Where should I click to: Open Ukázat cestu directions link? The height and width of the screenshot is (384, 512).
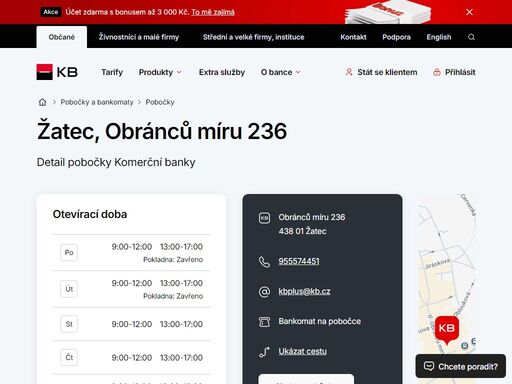(302, 351)
